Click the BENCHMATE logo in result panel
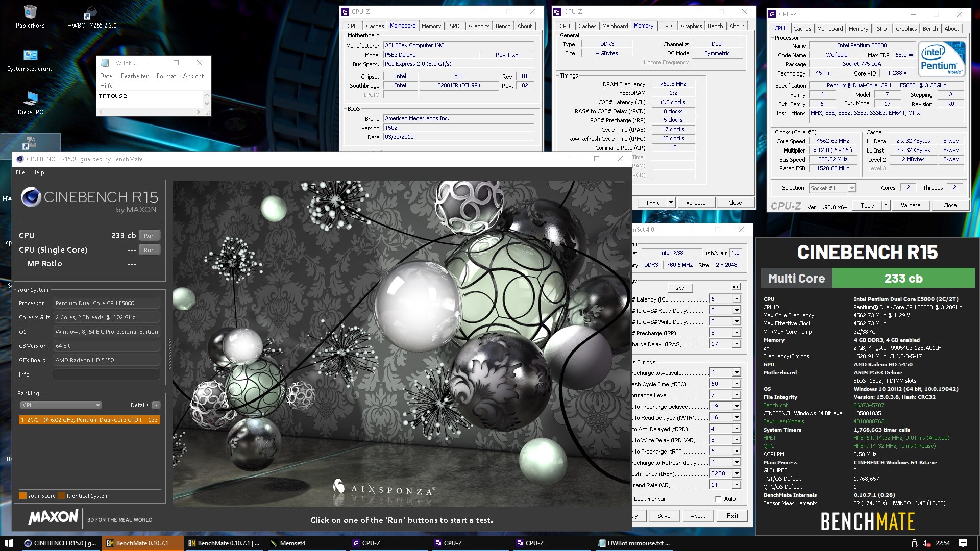980x551 pixels. (x=867, y=522)
